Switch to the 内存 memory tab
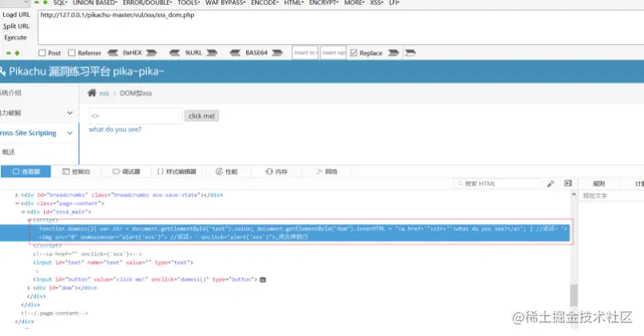 276,171
